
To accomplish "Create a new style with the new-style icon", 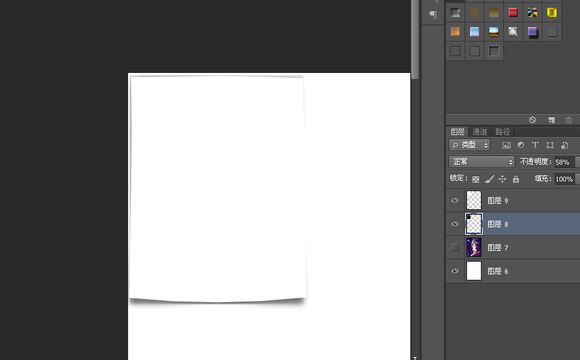I will (552, 120).
